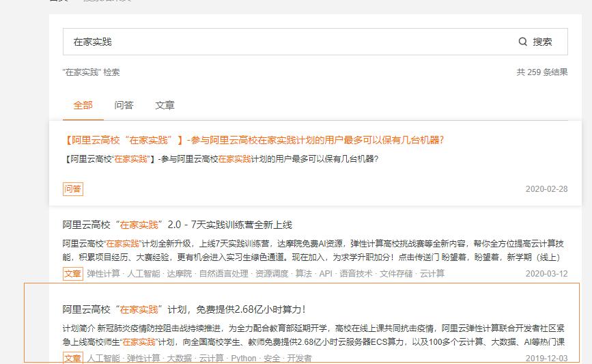592x364 pixels.
Task: Click the 文章 badge dated 2020-03-12
Action: 73,273
